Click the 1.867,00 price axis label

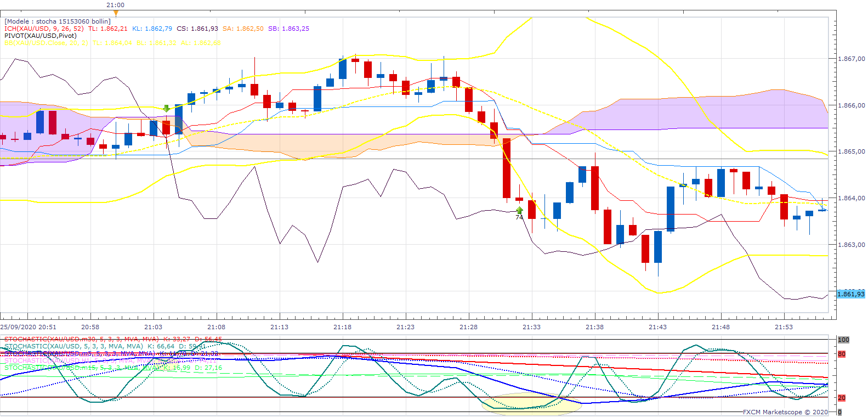coord(852,59)
